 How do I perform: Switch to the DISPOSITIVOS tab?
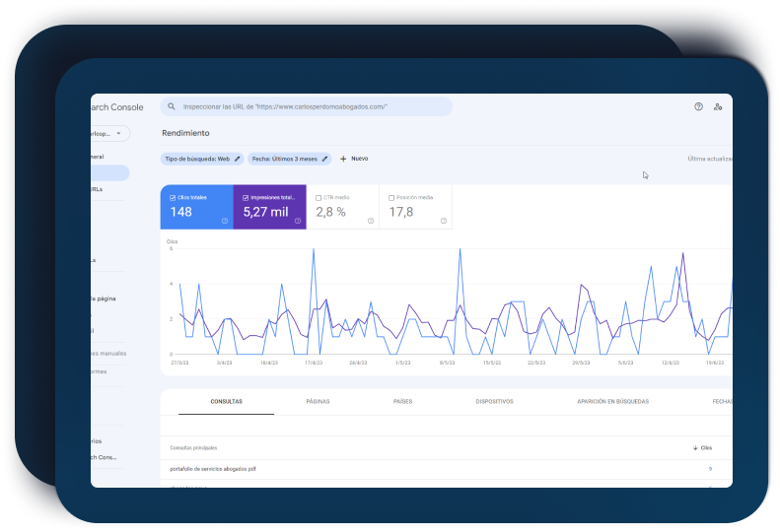tap(494, 402)
